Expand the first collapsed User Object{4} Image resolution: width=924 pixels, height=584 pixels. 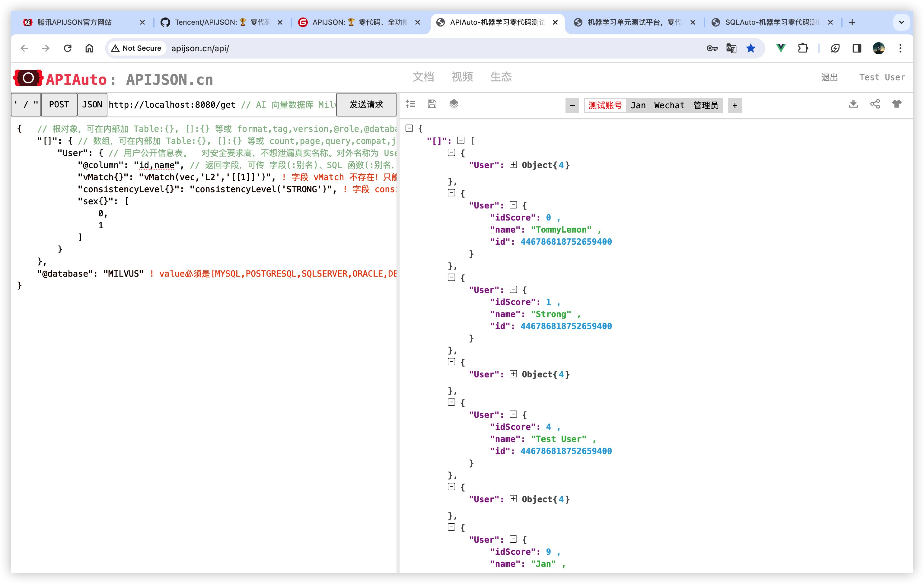513,165
